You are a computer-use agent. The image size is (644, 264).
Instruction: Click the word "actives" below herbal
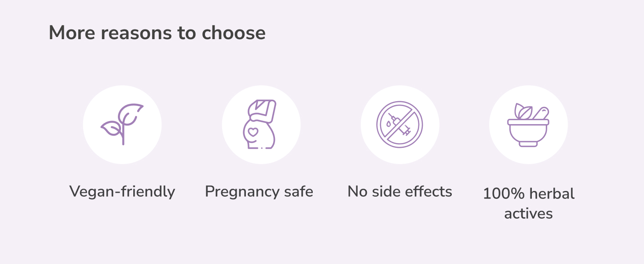(528, 213)
